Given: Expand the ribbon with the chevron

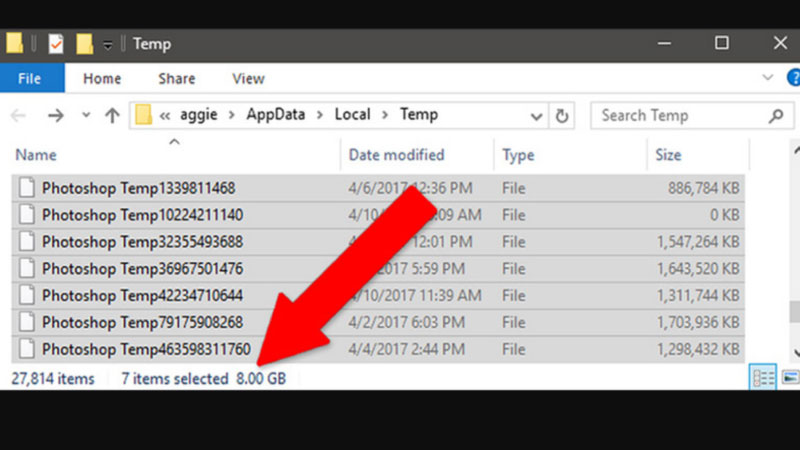Looking at the screenshot, I should (x=767, y=78).
